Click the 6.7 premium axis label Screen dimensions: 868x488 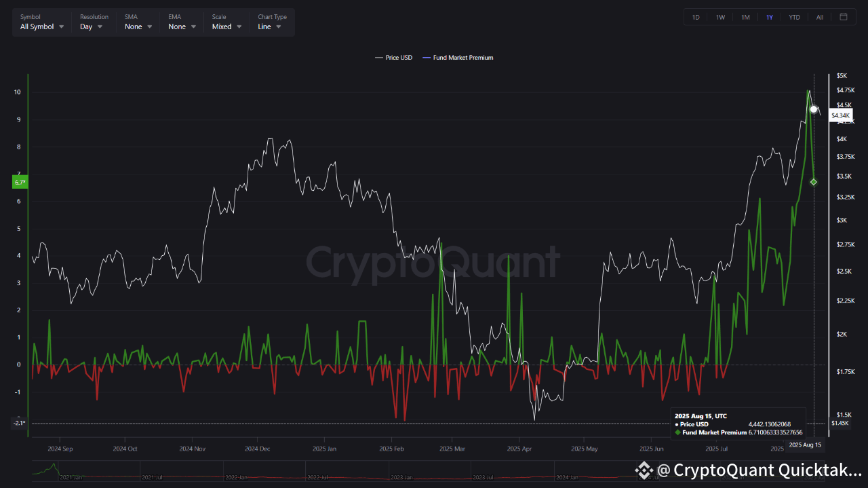(x=20, y=182)
